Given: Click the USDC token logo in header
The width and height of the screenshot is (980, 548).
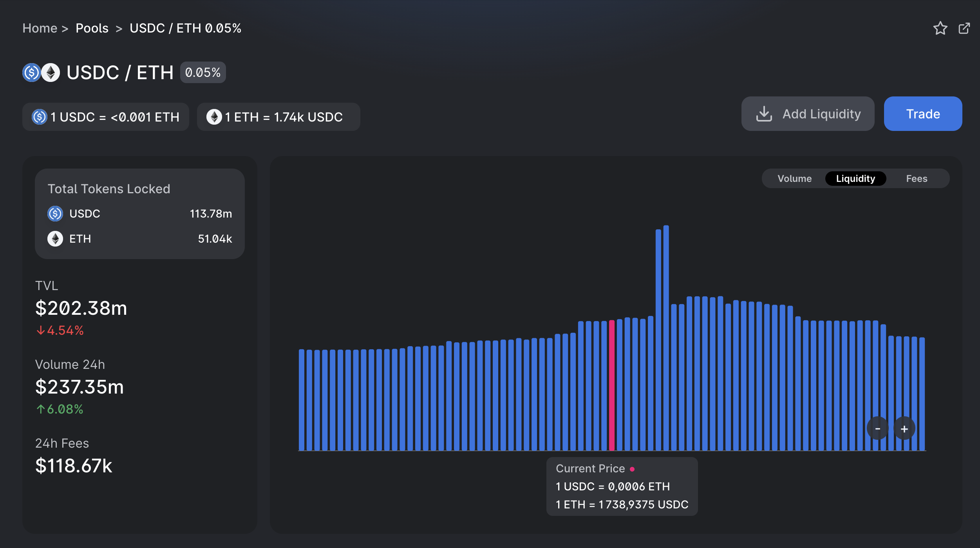Looking at the screenshot, I should tap(31, 73).
